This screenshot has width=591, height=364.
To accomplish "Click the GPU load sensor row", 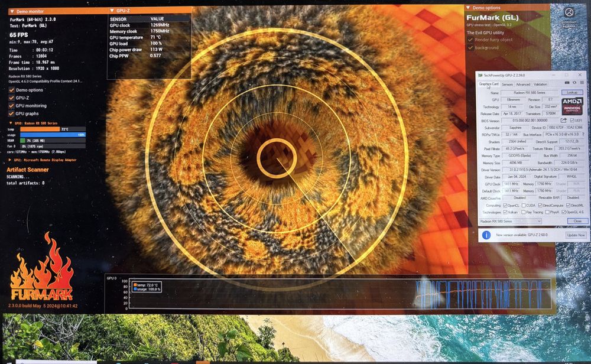I will [150, 43].
